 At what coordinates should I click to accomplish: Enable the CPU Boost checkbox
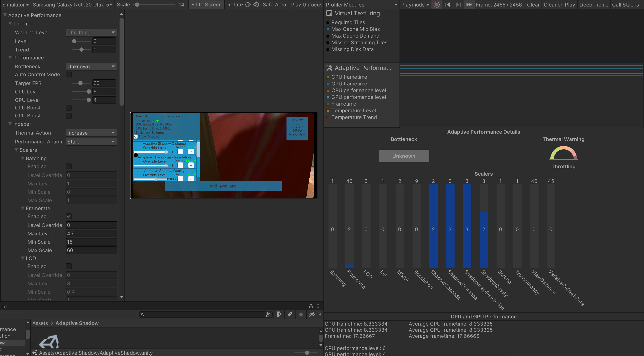[x=68, y=108]
